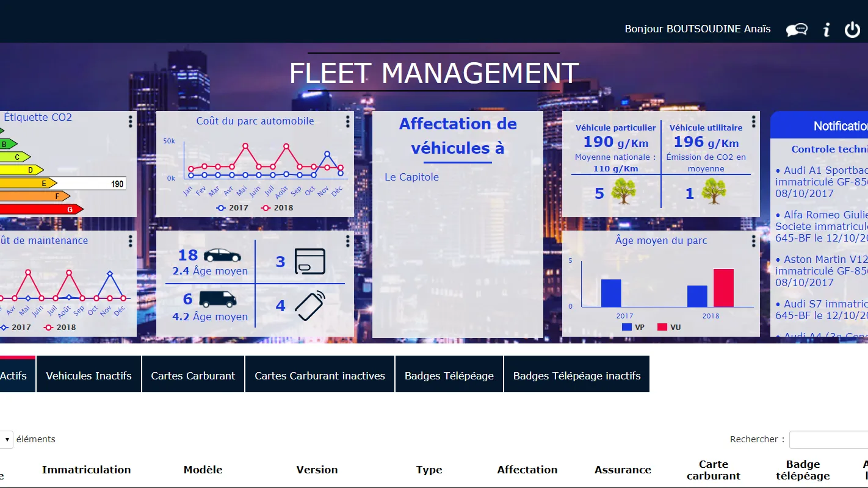Screen dimensions: 868x488
Task: Toggle 2017 legend in Coût du parc chart
Action: point(232,207)
